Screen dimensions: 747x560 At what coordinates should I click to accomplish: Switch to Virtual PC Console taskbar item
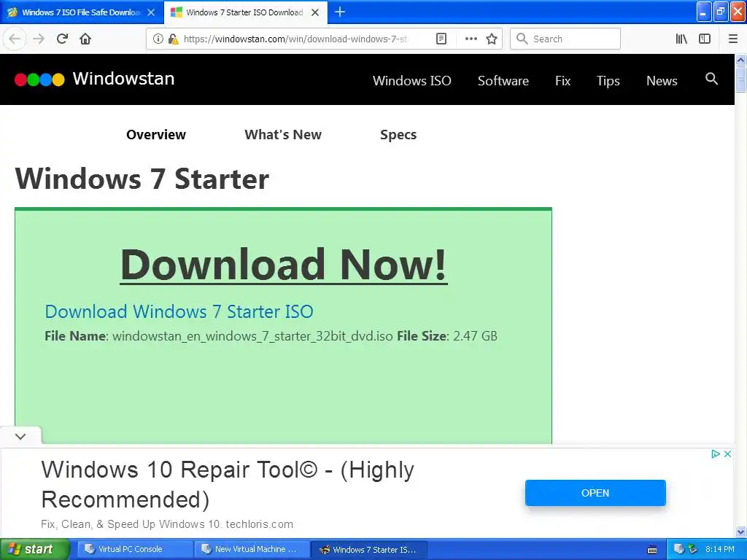(x=134, y=549)
